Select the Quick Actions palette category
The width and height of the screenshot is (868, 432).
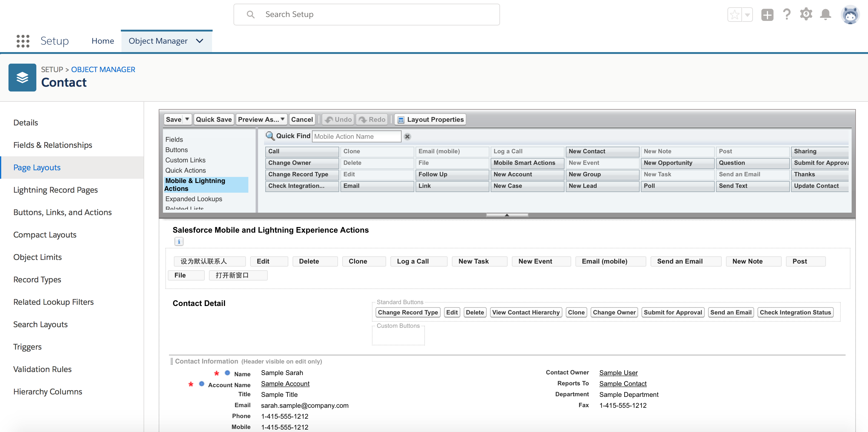pos(186,171)
